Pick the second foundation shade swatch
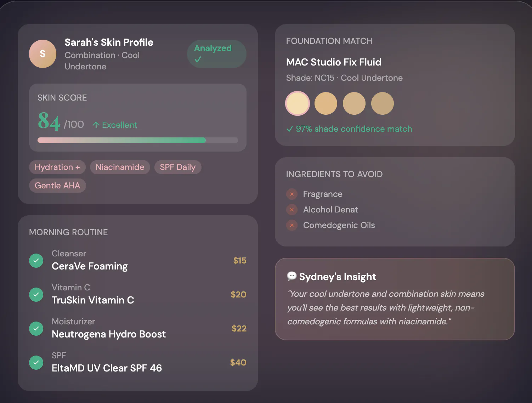The image size is (532, 403). pos(326,103)
